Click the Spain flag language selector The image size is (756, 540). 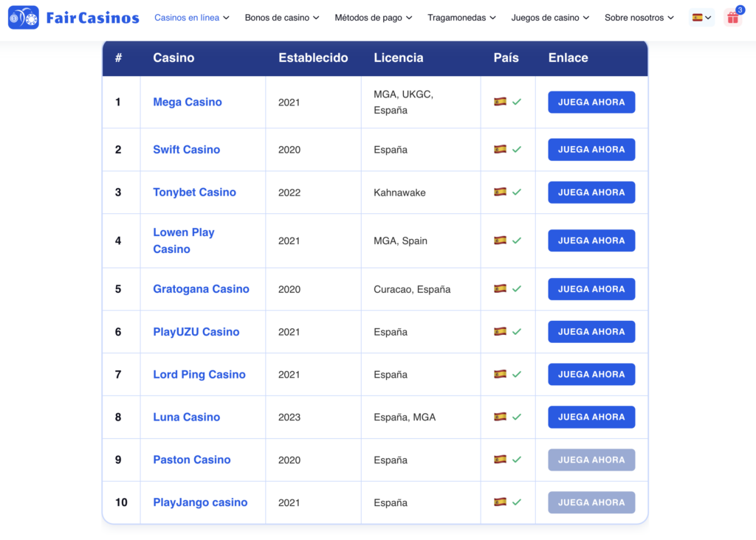701,18
